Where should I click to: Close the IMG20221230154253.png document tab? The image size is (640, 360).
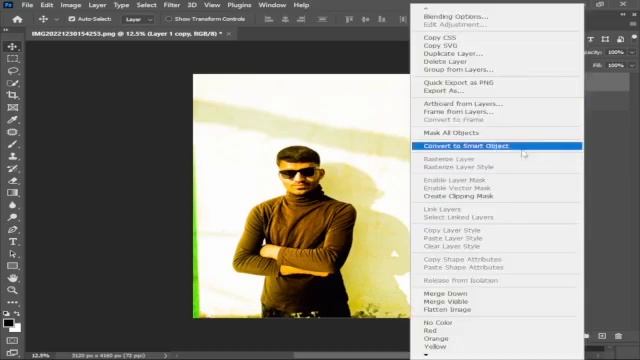click(229, 34)
